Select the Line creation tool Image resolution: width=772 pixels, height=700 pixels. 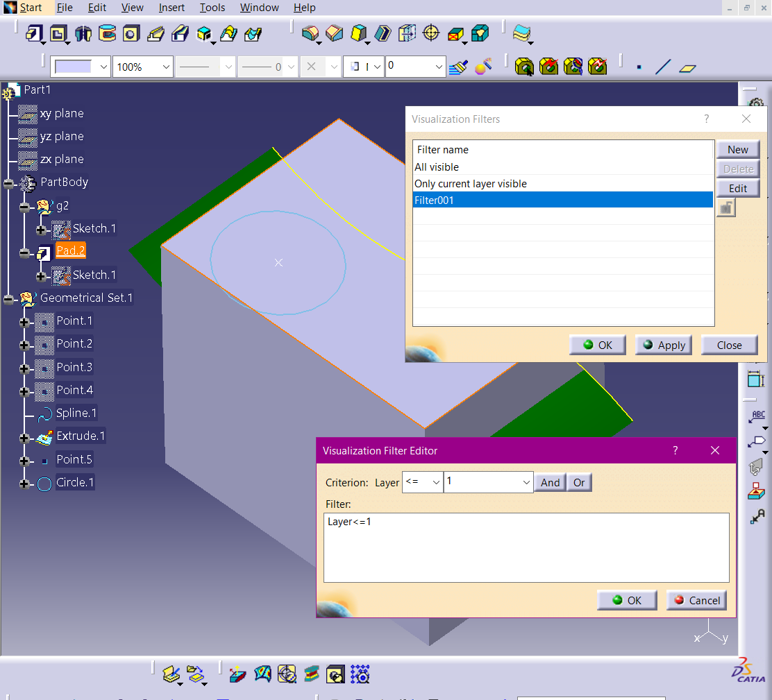pos(663,67)
